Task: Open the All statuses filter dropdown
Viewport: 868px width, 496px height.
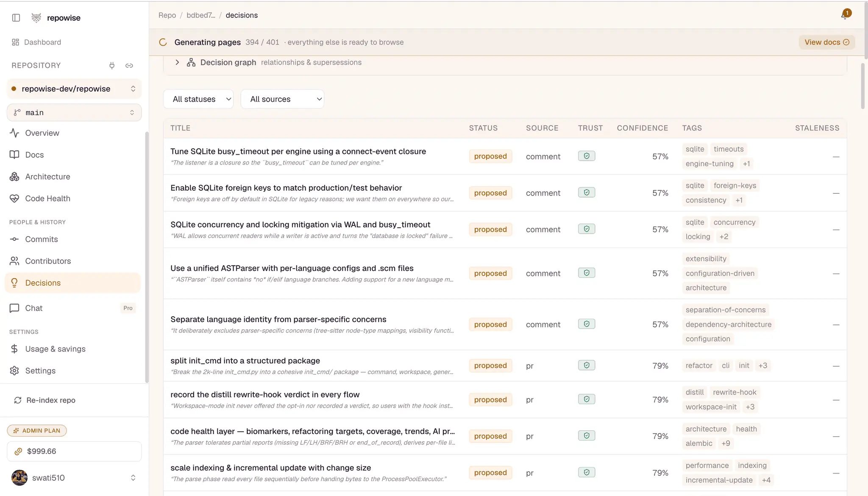Action: coord(198,99)
